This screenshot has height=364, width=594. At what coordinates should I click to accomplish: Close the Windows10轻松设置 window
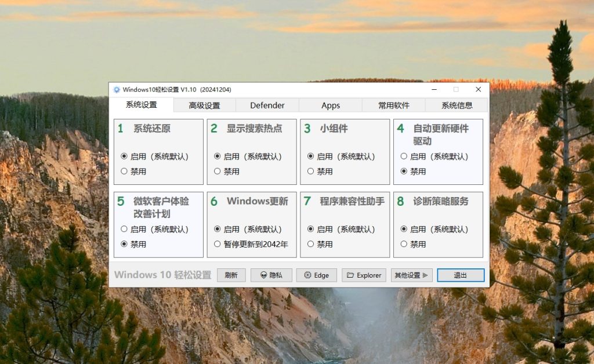(478, 89)
